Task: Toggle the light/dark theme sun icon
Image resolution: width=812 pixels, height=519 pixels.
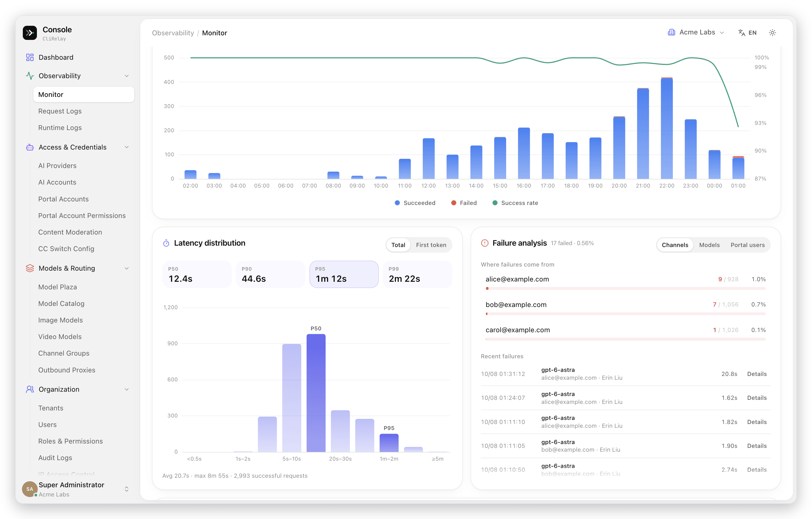Action: pos(773,33)
